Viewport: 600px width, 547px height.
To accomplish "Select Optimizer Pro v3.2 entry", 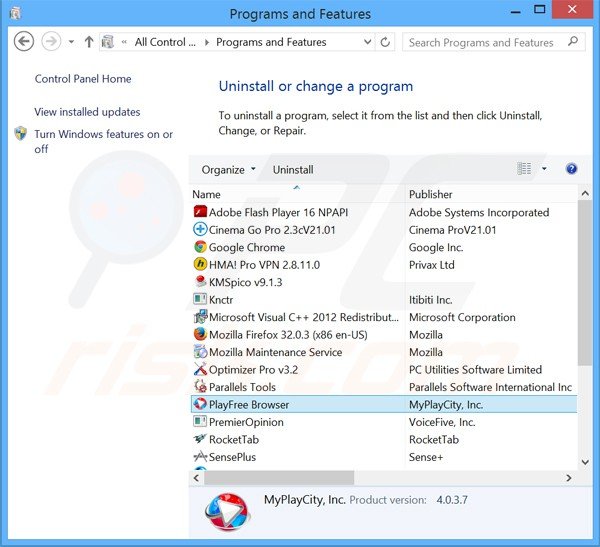I will [253, 369].
